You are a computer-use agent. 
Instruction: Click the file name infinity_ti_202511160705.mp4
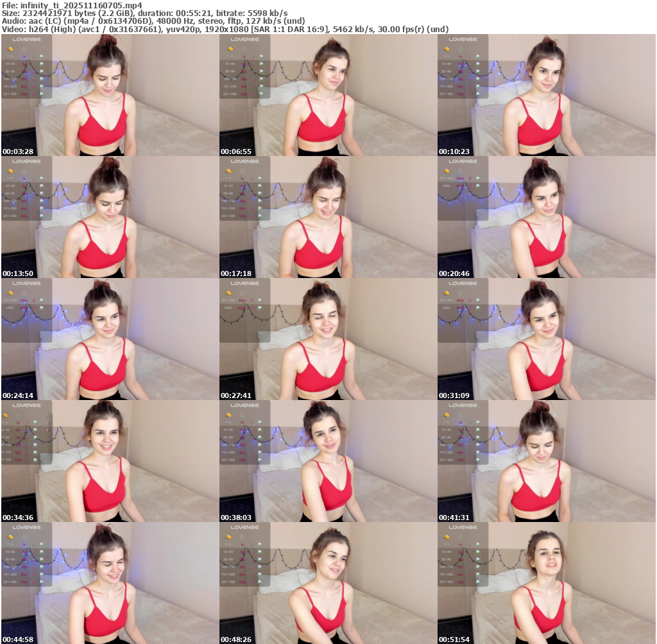pos(81,5)
